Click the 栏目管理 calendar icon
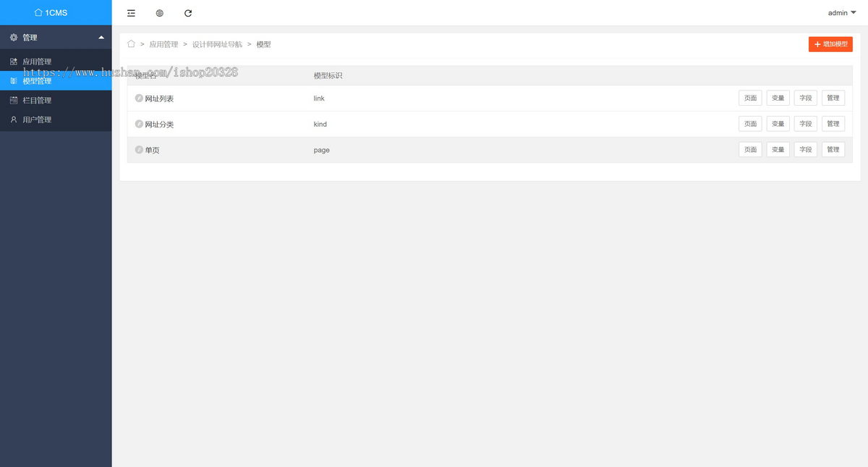Image resolution: width=868 pixels, height=467 pixels. [13, 100]
